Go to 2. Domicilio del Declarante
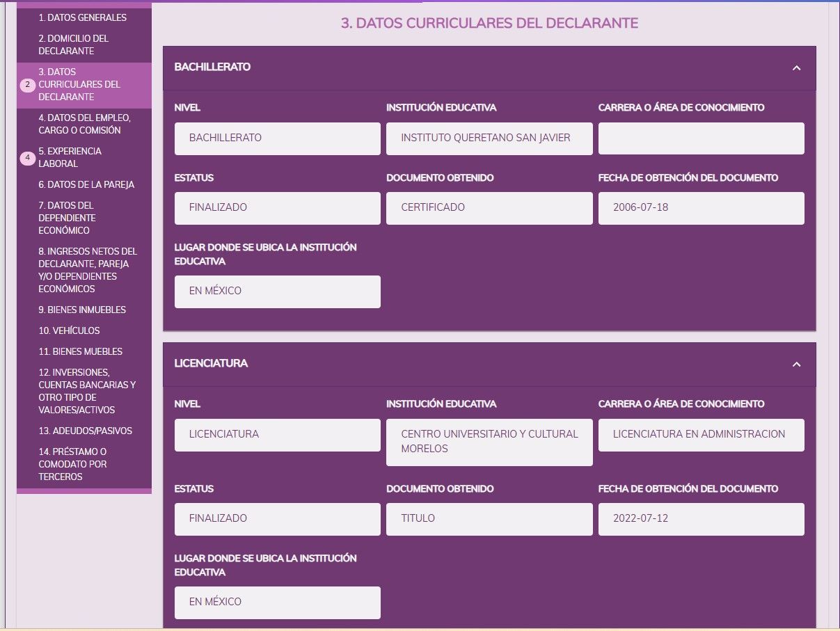 (74, 45)
